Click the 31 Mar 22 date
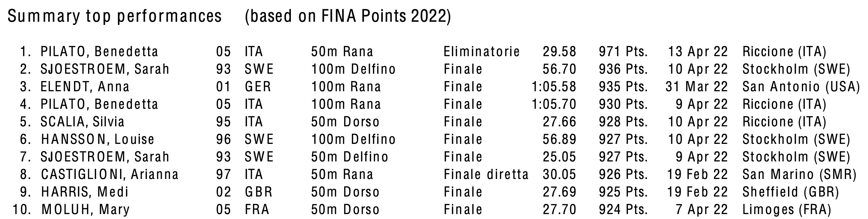868x219 pixels. (697, 87)
